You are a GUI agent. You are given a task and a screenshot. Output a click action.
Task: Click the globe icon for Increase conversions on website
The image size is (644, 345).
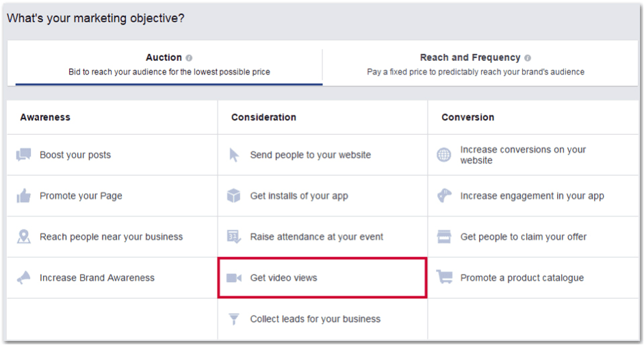click(443, 155)
